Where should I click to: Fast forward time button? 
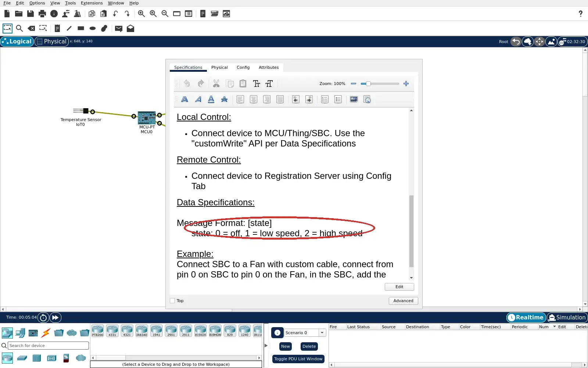(x=55, y=317)
